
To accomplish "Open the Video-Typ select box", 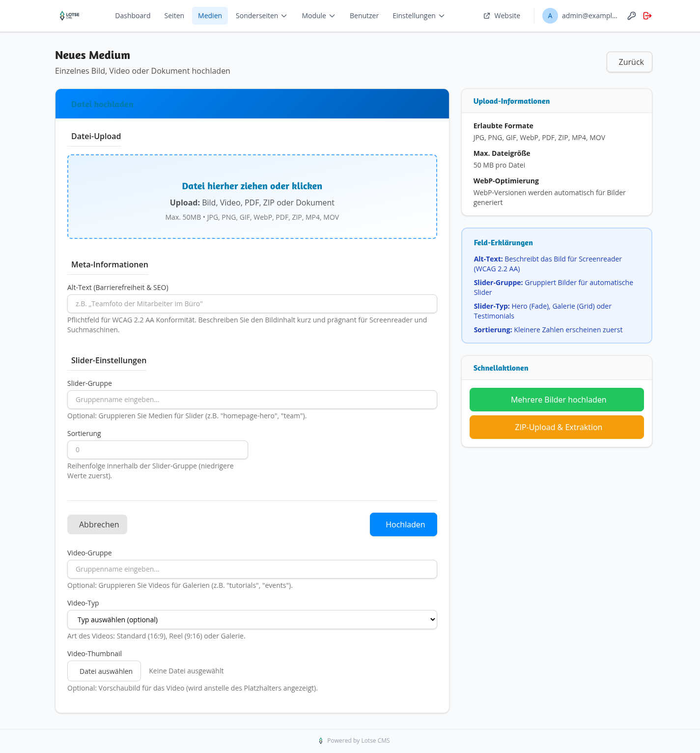I will point(252,619).
